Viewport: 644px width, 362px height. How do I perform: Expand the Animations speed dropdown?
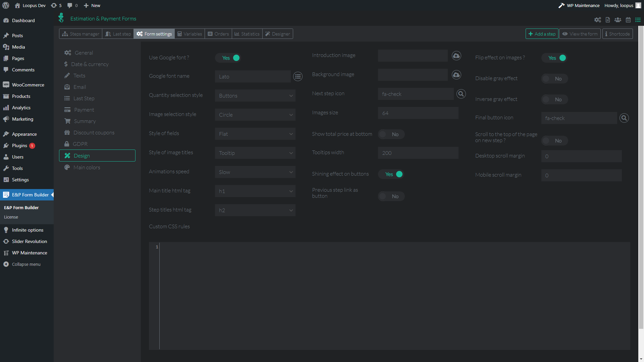[255, 172]
